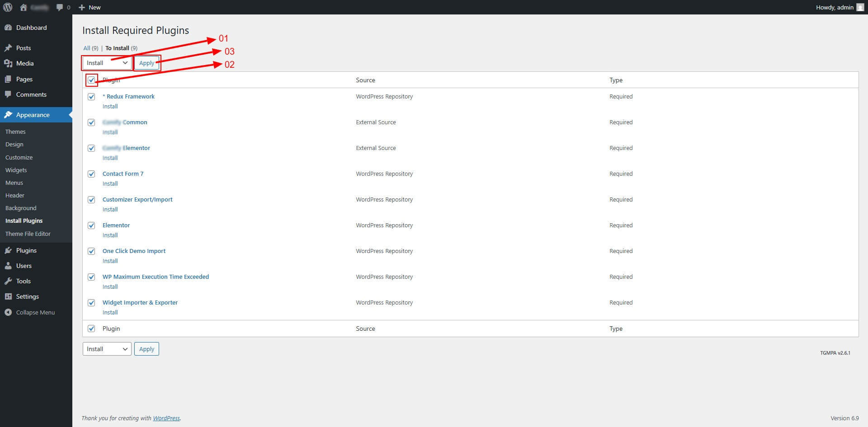Viewport: 868px width, 427px height.
Task: Open the WordPress link in footer
Action: pos(166,418)
